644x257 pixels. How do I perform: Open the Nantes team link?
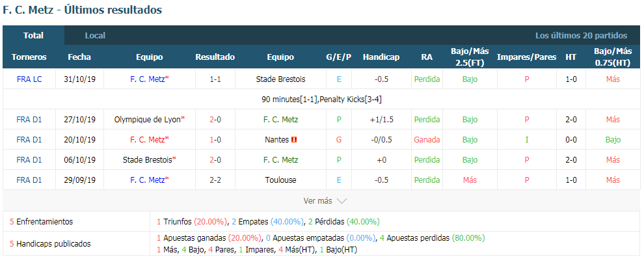[x=277, y=140]
